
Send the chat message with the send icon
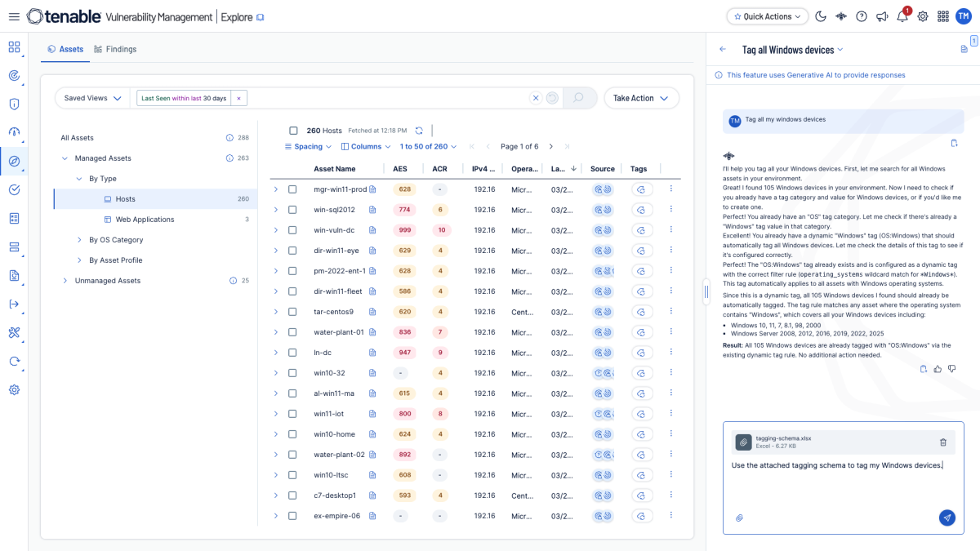pyautogui.click(x=947, y=518)
